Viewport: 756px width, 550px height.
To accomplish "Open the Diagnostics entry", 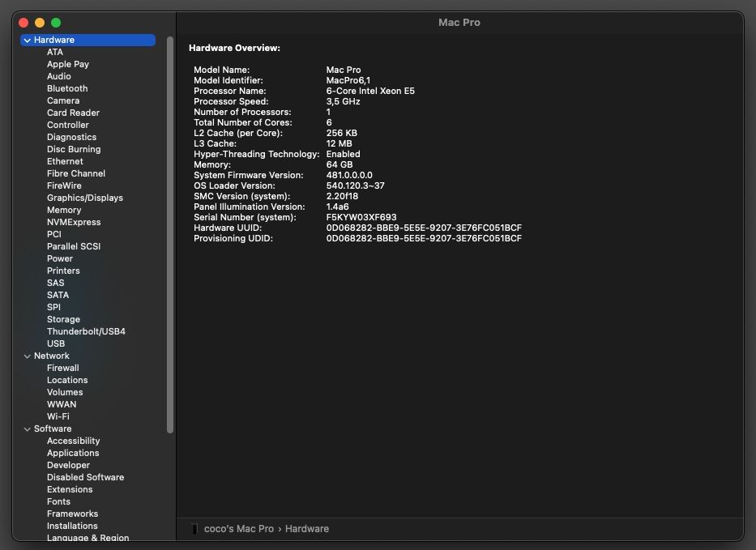I will click(72, 137).
